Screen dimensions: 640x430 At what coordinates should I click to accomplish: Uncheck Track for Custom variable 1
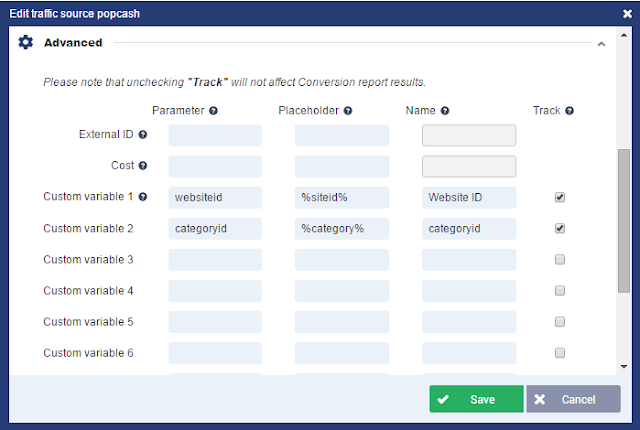560,197
